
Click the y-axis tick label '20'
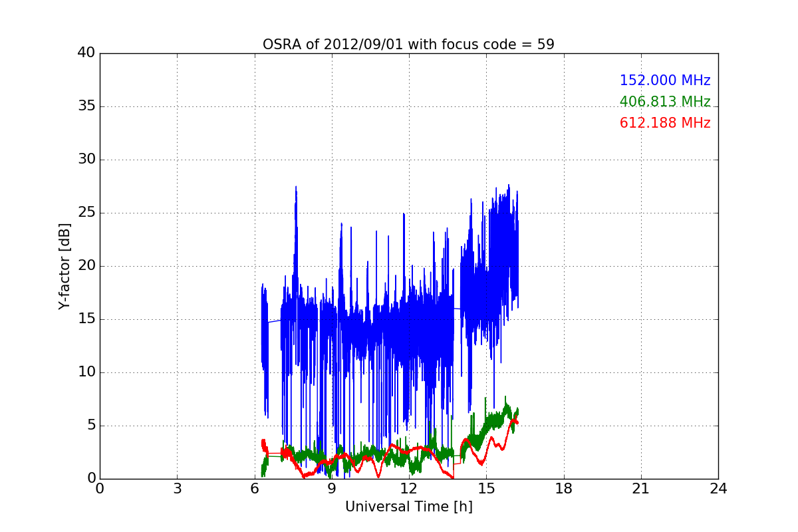86,266
